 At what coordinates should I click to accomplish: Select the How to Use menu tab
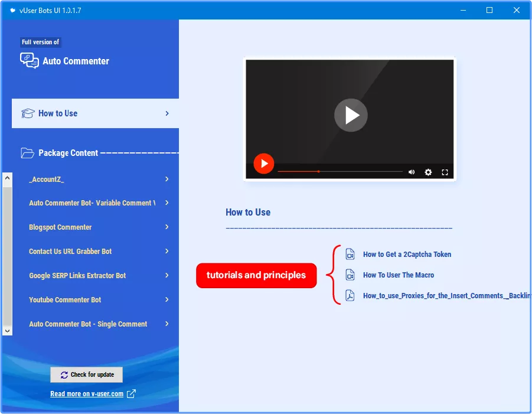(95, 113)
